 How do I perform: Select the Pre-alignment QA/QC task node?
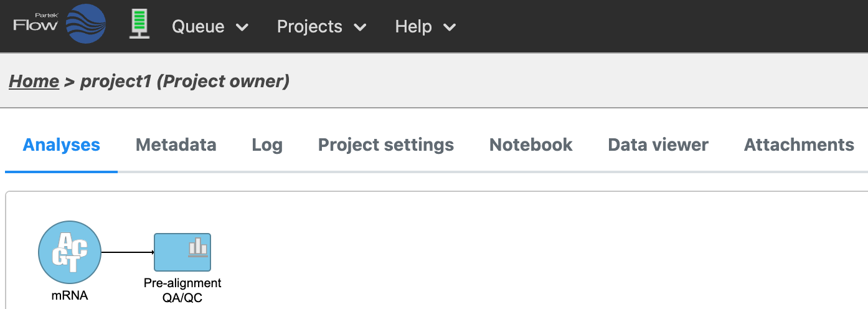click(182, 252)
